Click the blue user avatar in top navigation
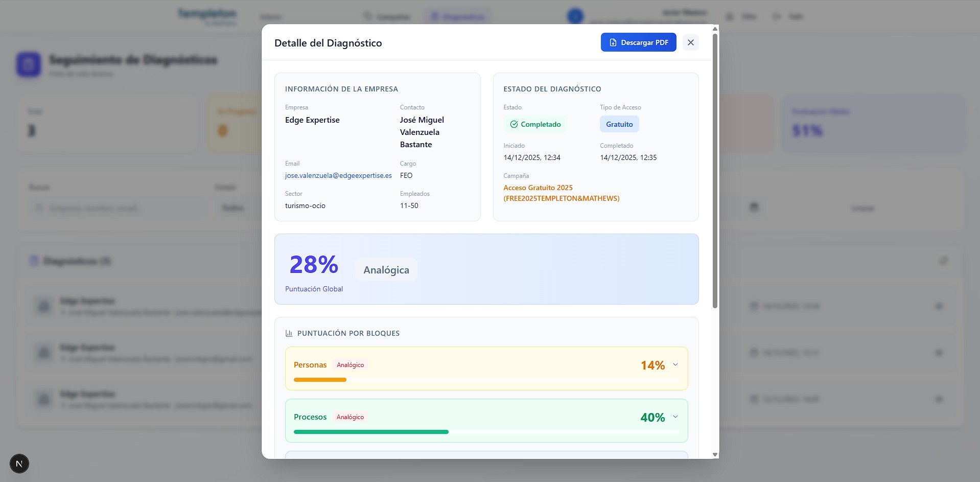 [575, 16]
